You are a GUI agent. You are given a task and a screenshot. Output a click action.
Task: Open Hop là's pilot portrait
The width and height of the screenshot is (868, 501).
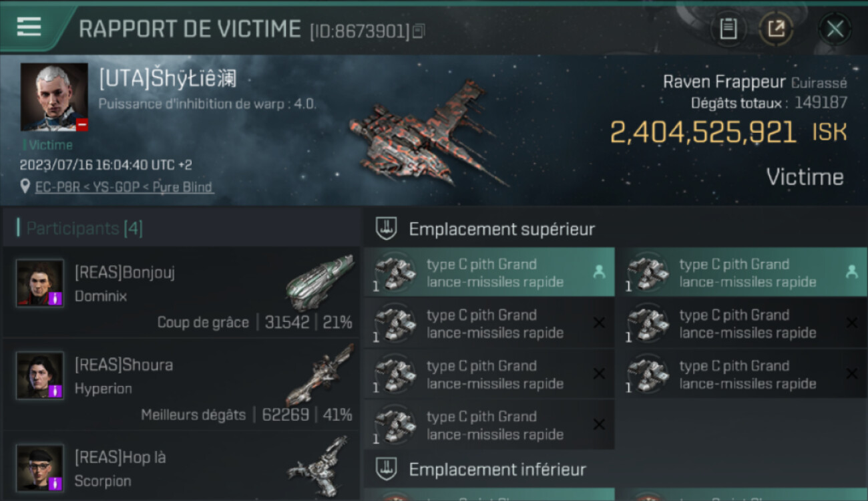[x=40, y=468]
